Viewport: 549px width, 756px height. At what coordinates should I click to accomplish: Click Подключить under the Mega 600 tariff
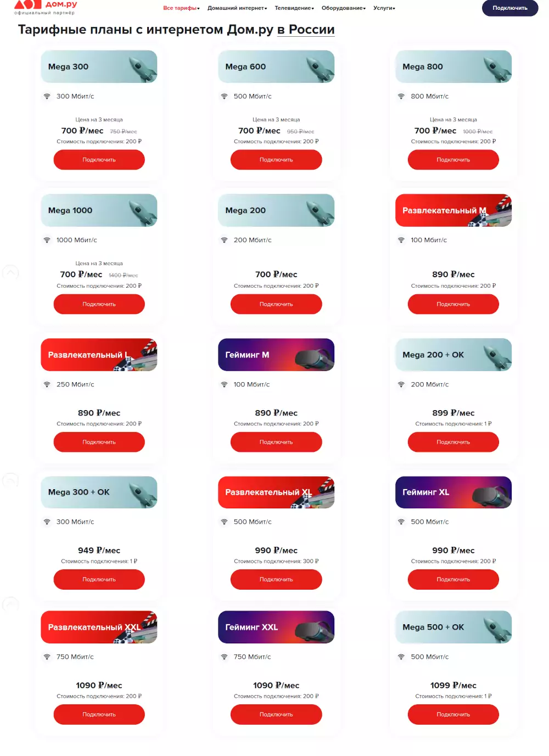(x=276, y=160)
